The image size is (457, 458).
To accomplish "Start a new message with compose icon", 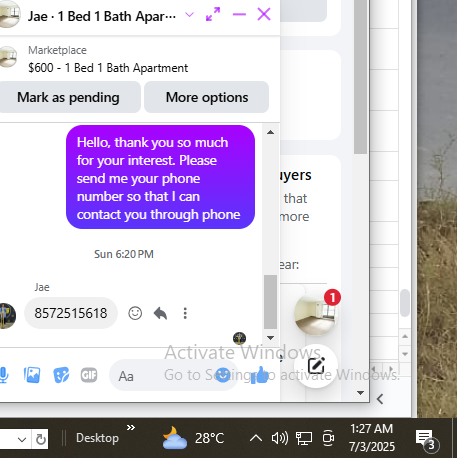I will tap(316, 366).
